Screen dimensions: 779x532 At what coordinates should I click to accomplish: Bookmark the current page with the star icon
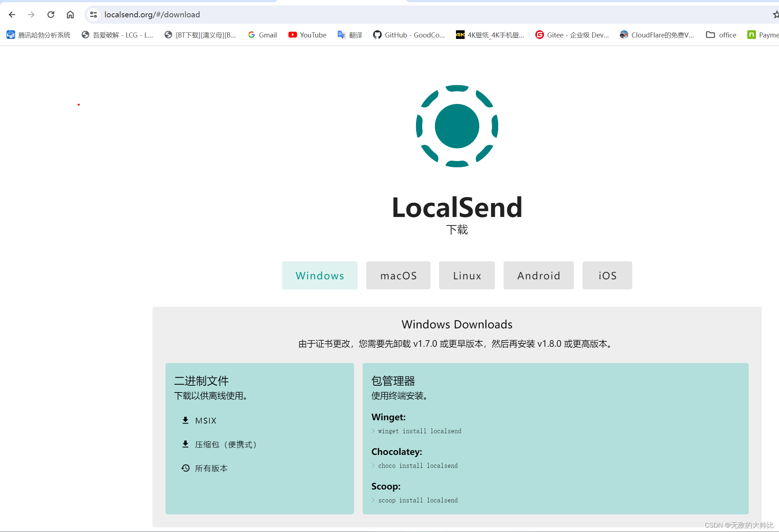tap(775, 14)
